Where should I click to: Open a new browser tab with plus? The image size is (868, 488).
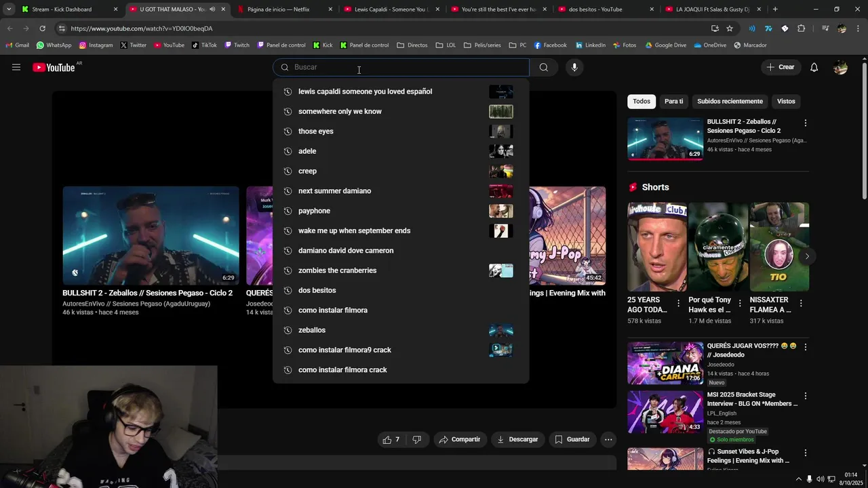pos(775,9)
